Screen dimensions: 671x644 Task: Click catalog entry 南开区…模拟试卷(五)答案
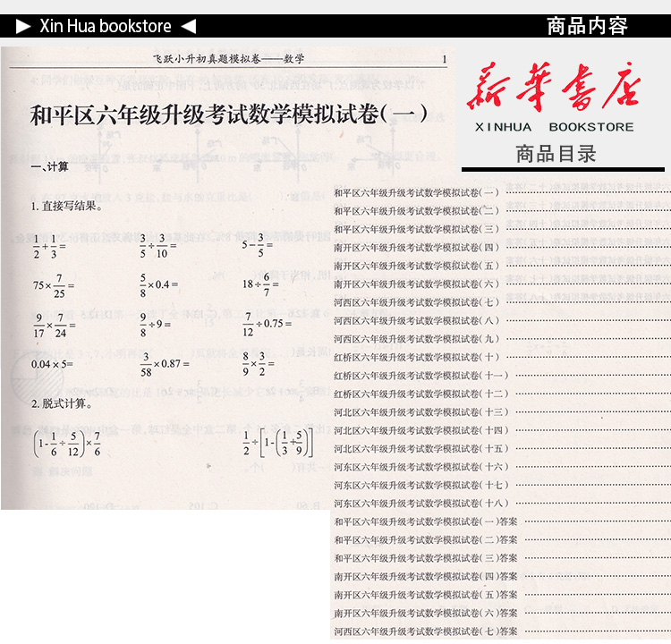(x=426, y=595)
